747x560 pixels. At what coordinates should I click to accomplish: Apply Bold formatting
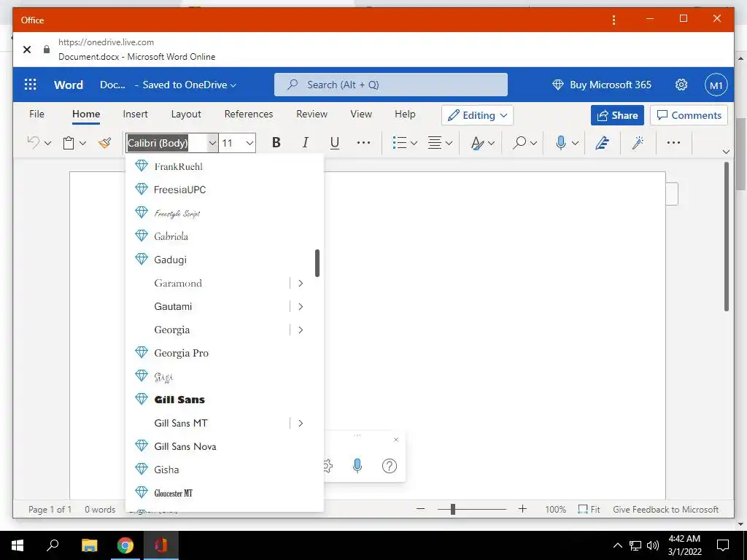pos(276,142)
